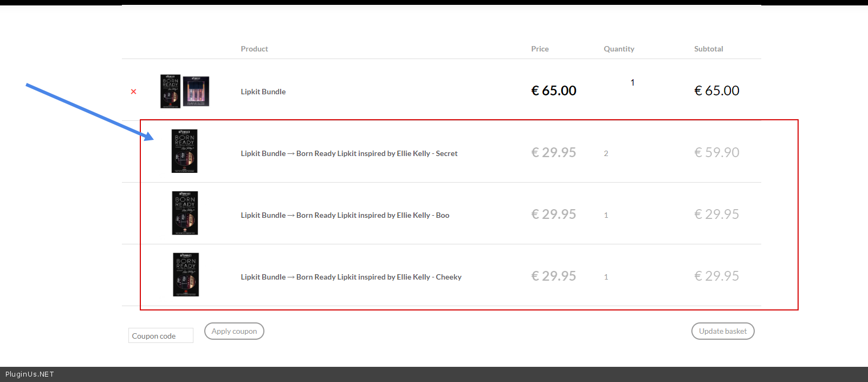Click the Lipkit Bundle quantity field
868x382 pixels.
[x=632, y=83]
